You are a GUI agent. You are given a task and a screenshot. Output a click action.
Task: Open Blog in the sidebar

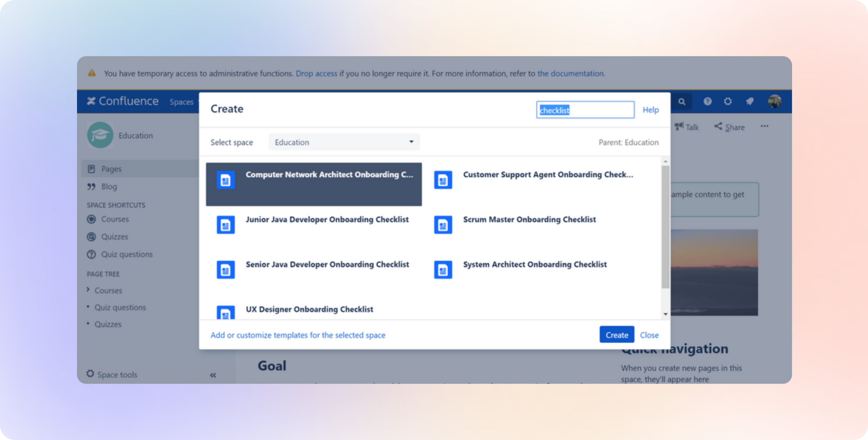[109, 187]
